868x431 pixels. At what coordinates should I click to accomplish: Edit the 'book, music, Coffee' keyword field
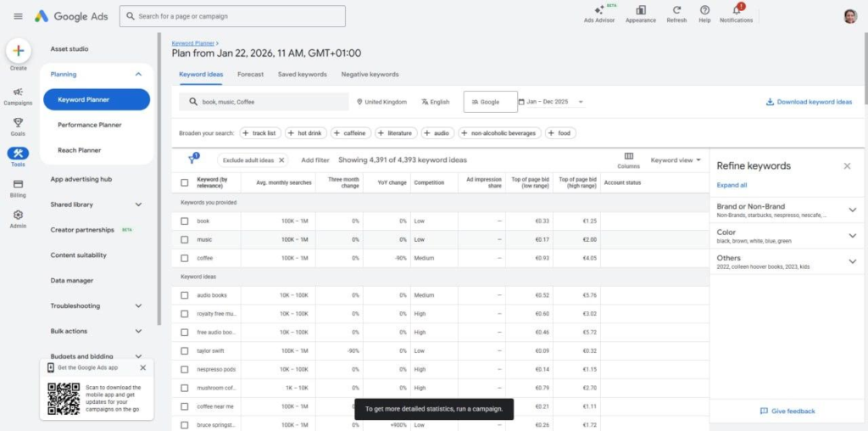264,102
